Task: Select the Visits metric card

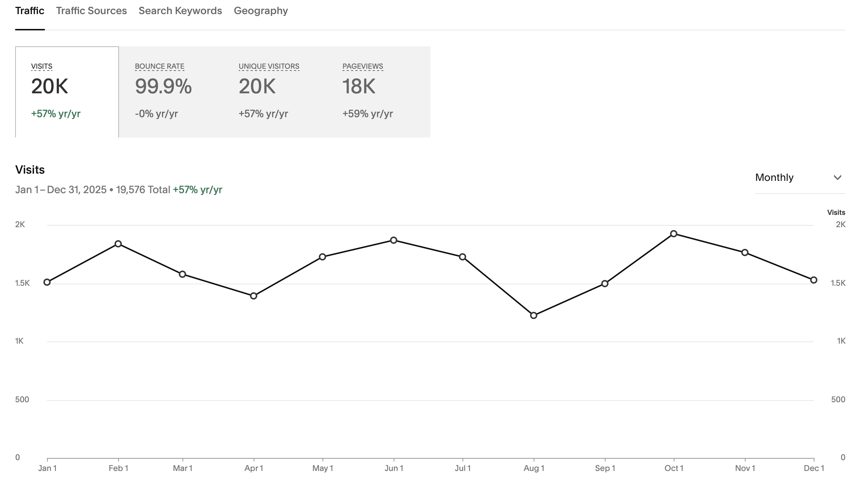Action: click(67, 92)
